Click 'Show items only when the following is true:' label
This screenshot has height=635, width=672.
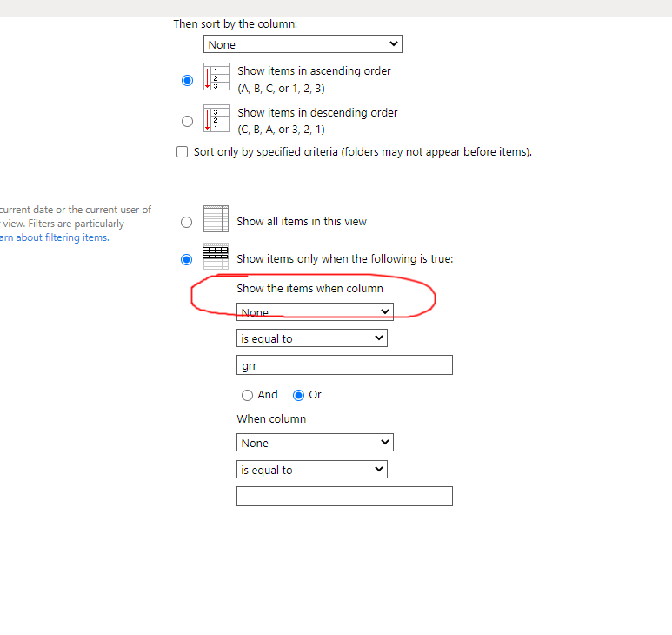pos(345,258)
